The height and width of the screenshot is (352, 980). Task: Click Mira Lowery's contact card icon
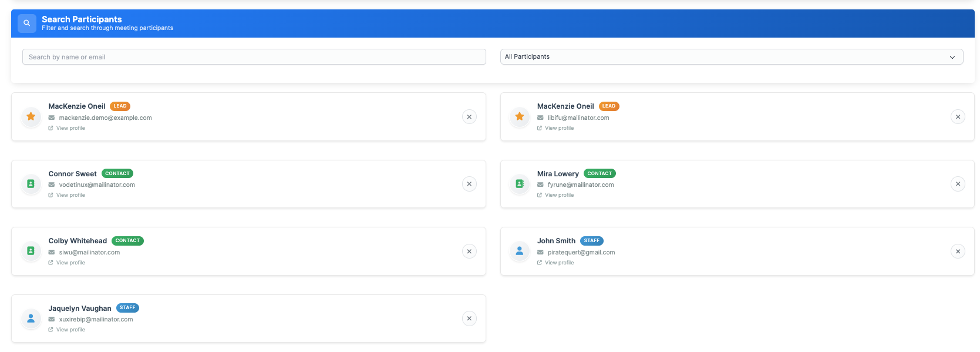[520, 184]
